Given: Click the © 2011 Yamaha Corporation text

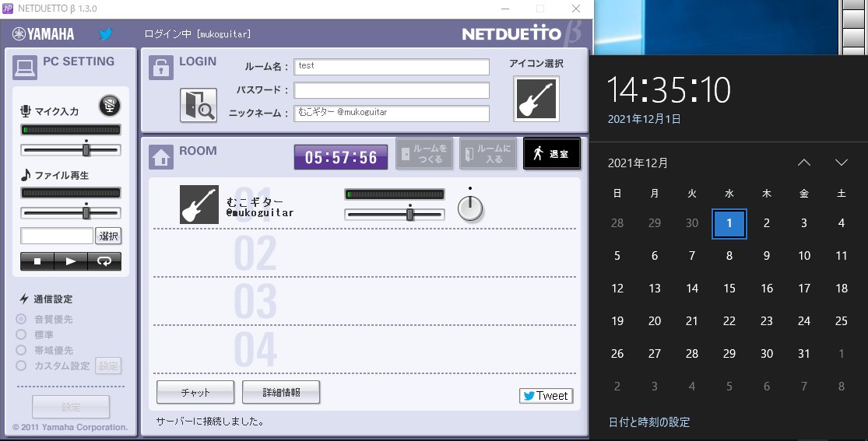Looking at the screenshot, I should (70, 427).
